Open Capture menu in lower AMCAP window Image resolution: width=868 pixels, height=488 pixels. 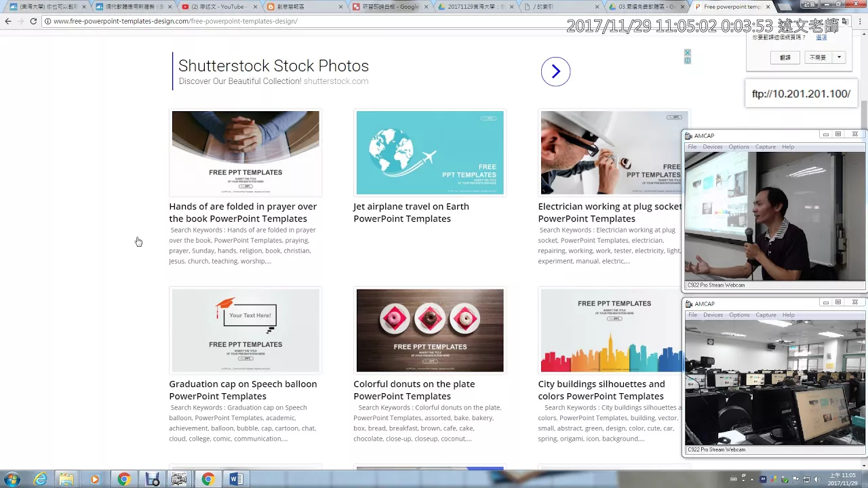[765, 315]
